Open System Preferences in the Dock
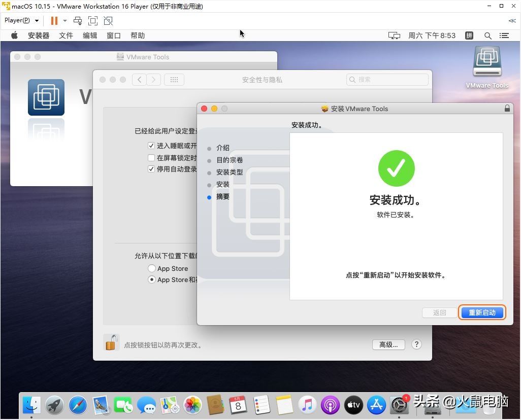 tap(399, 405)
